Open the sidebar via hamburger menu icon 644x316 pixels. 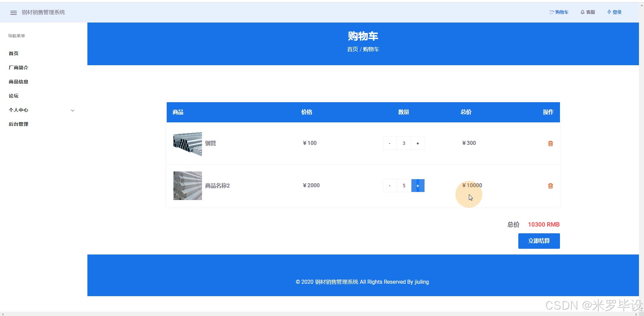[x=13, y=12]
